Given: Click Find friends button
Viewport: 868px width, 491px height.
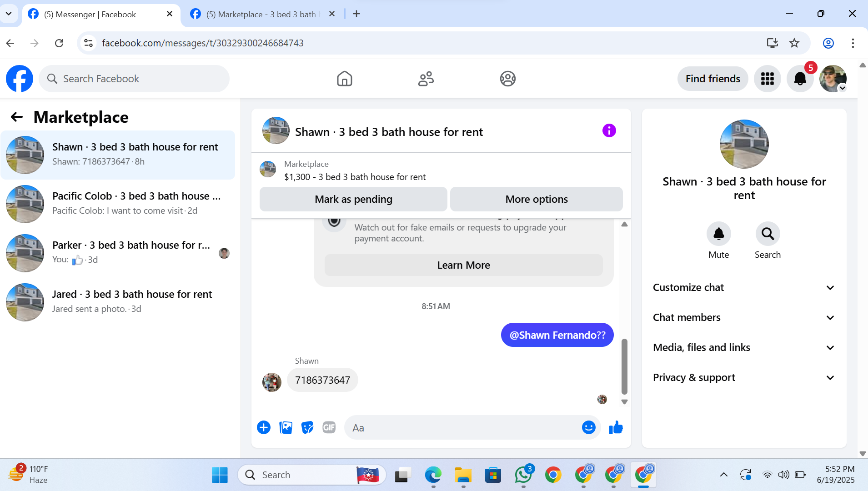Looking at the screenshot, I should coord(713,79).
